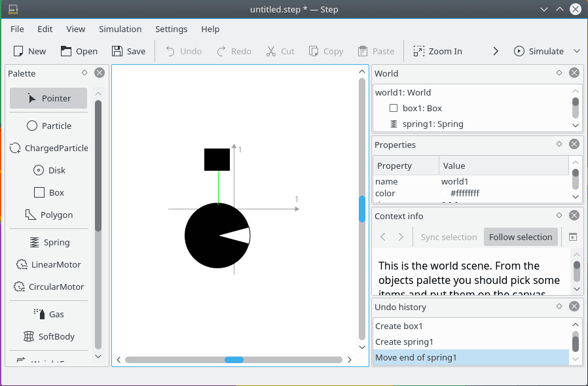The height and width of the screenshot is (386, 588).
Task: Pick the Spring tool from palette
Action: coord(48,243)
